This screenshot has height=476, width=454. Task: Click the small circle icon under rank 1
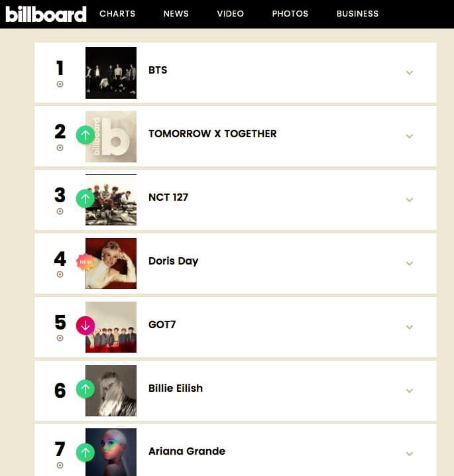point(60,84)
